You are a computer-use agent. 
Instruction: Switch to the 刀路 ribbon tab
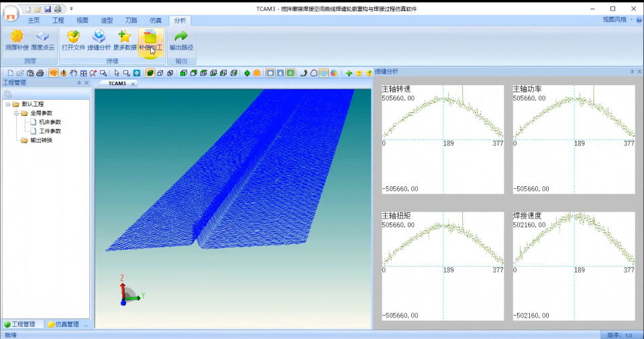tap(131, 20)
